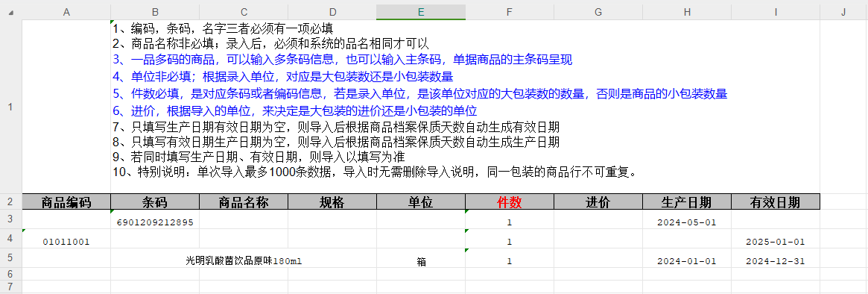Click cell with 光明乳酸菌饮品原味180ml
This screenshot has height=294, width=868.
click(244, 258)
